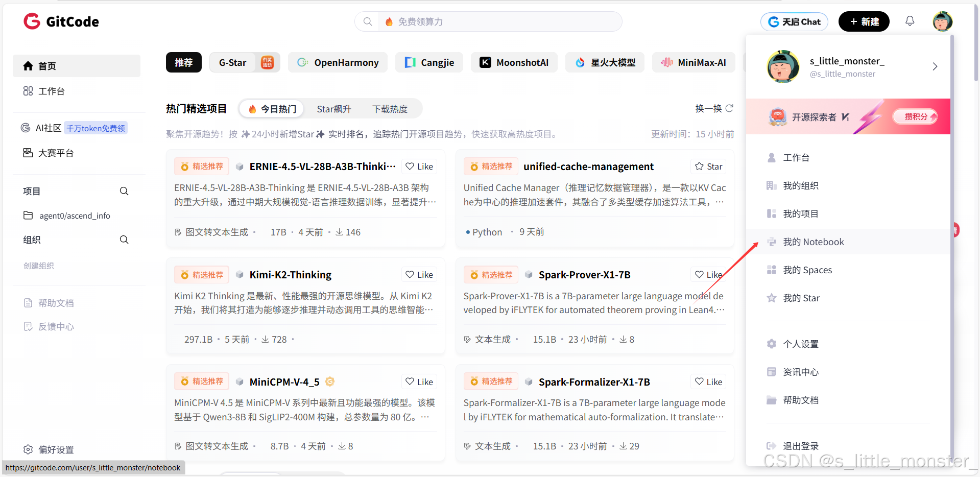Click the GitCode logo

pyautogui.click(x=61, y=21)
